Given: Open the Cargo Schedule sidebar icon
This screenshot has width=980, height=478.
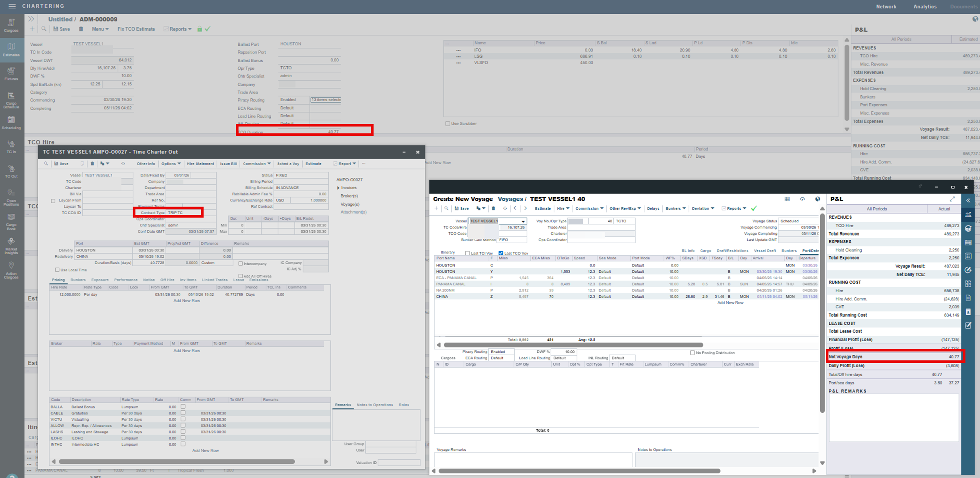Looking at the screenshot, I should [11, 100].
